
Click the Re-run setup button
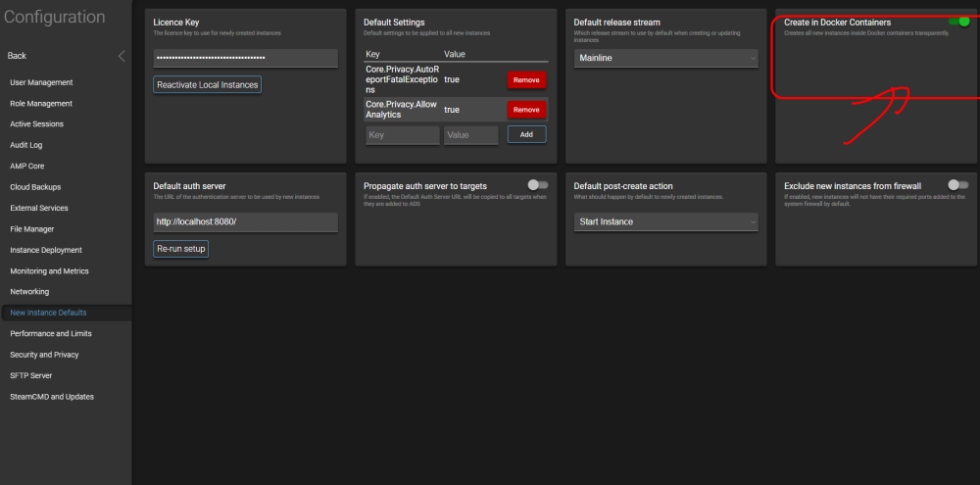click(181, 249)
